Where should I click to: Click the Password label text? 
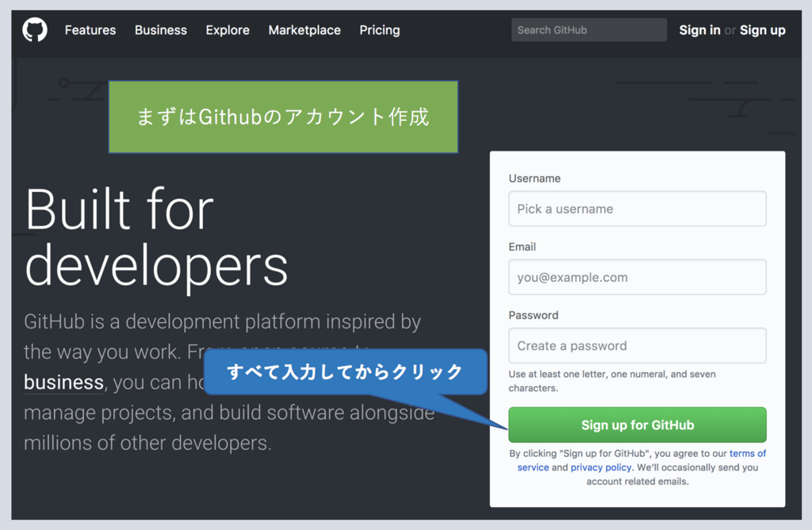pos(534,315)
